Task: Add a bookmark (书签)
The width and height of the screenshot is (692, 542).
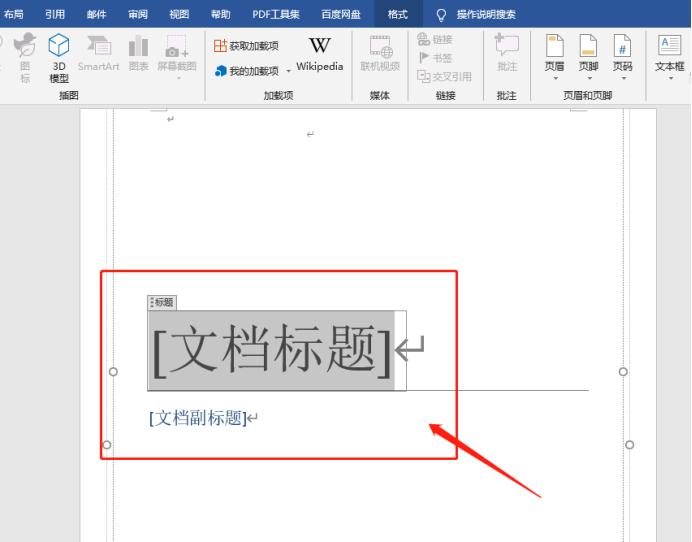Action: 435,58
